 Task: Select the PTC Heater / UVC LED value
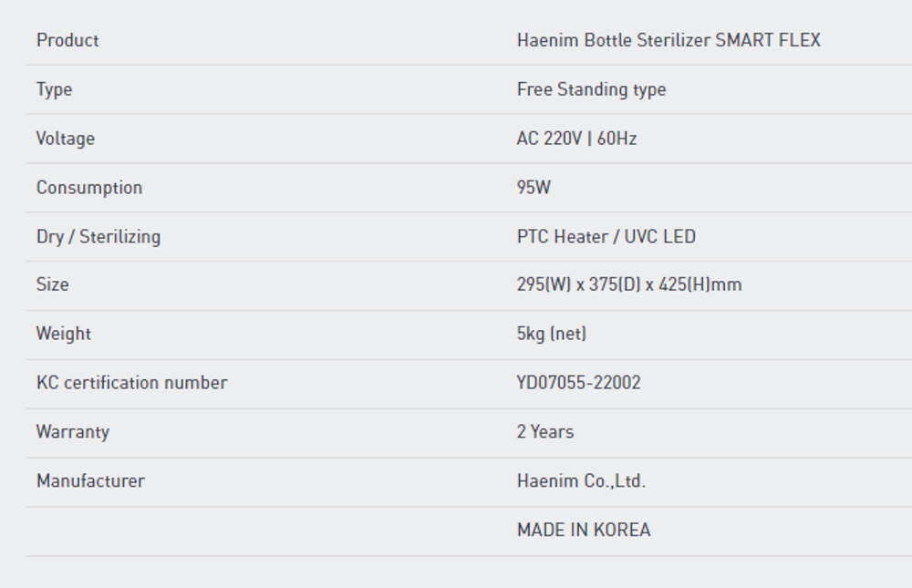coord(606,236)
